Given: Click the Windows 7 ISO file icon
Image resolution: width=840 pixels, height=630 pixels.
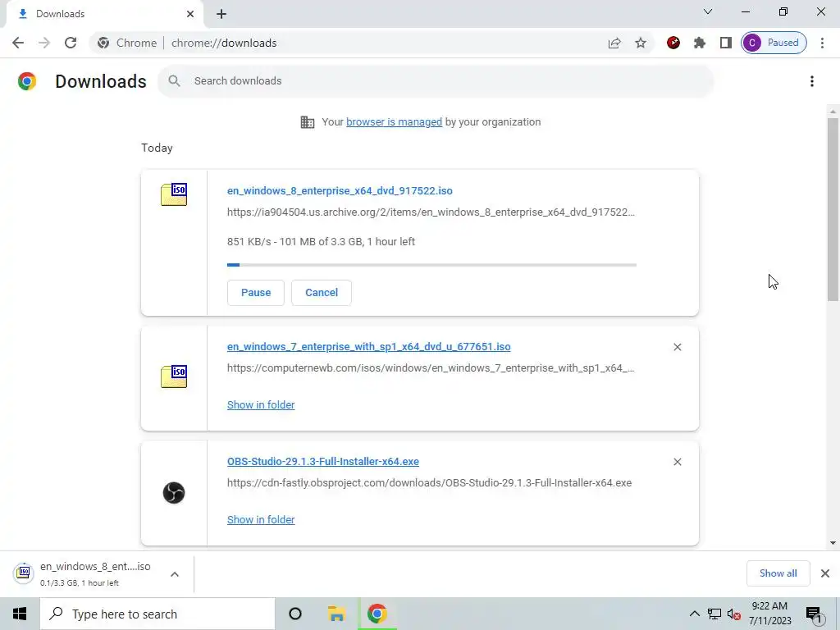Looking at the screenshot, I should [174, 376].
